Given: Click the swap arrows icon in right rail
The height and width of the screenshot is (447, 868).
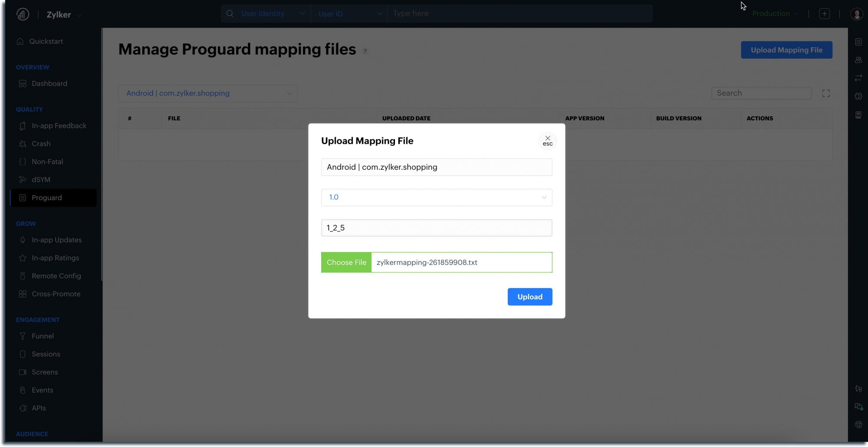Looking at the screenshot, I should point(858,78).
